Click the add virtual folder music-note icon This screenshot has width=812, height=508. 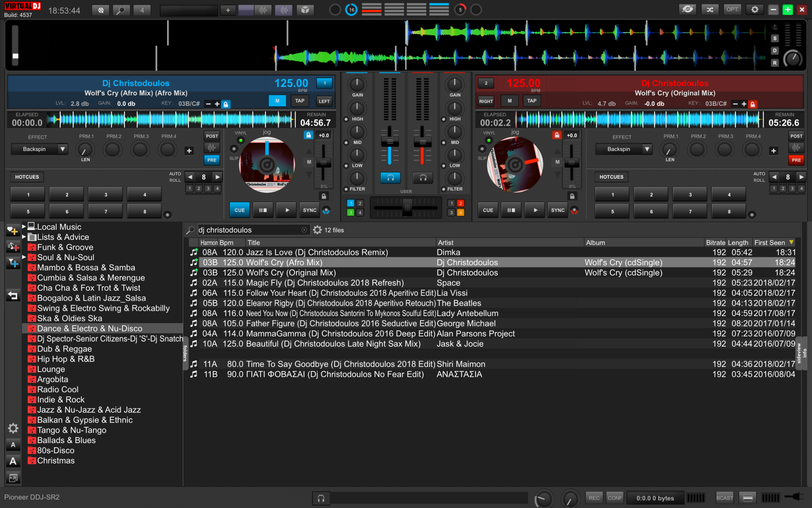13,247
